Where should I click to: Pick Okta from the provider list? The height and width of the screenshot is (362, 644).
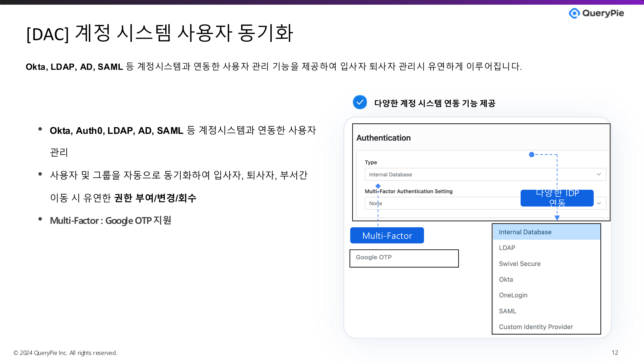tap(506, 279)
